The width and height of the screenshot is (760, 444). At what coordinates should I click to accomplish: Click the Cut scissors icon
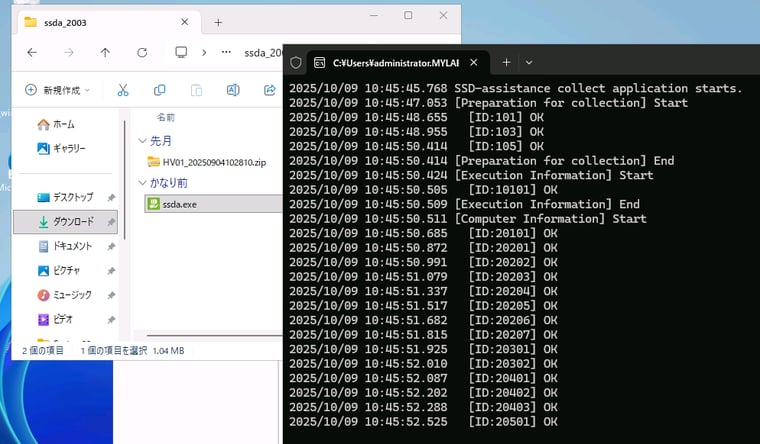pos(123,90)
